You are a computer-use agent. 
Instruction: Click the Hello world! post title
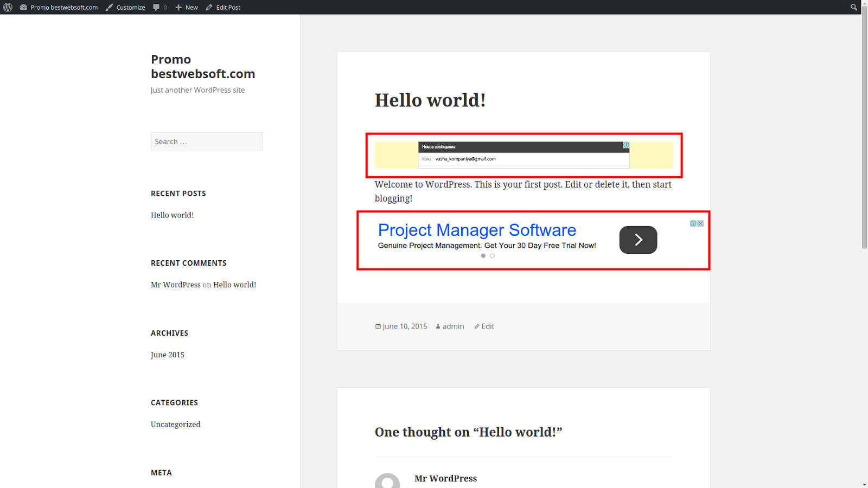pos(430,100)
